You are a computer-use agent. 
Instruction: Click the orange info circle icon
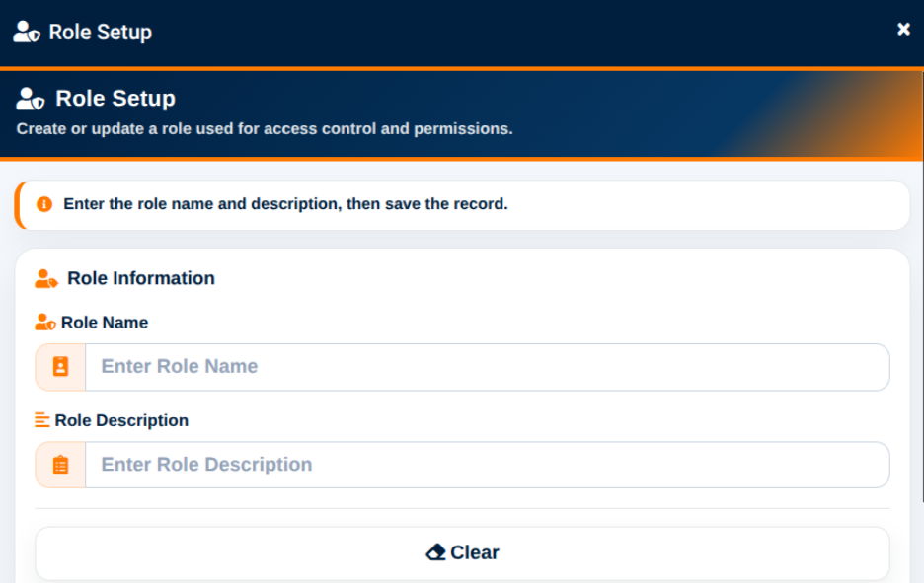click(x=44, y=204)
